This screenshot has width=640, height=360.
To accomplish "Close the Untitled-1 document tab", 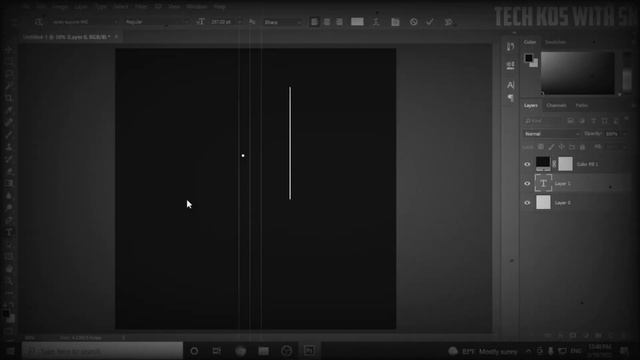I will coord(116,37).
